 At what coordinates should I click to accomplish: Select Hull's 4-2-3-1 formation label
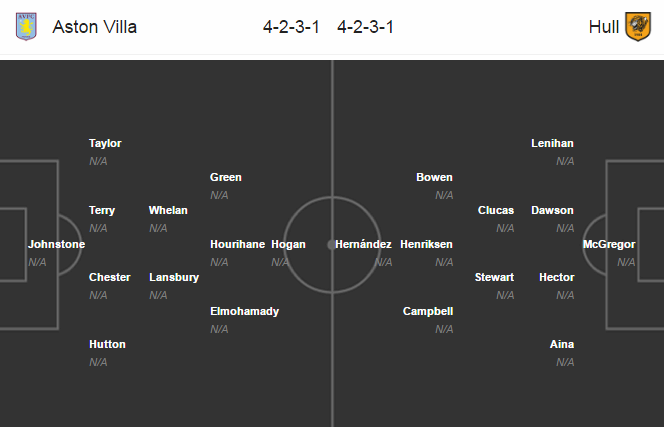[x=365, y=27]
